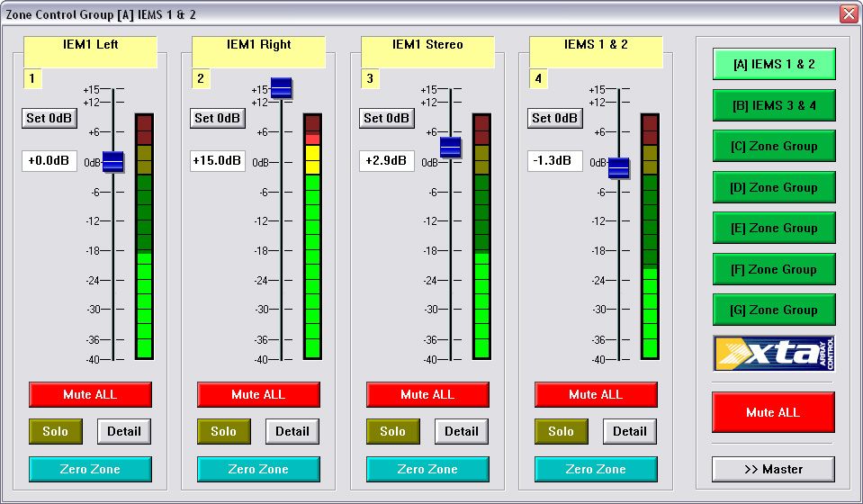
Task: Toggle Solo for IEM1 Stereo zone
Action: pyautogui.click(x=392, y=431)
